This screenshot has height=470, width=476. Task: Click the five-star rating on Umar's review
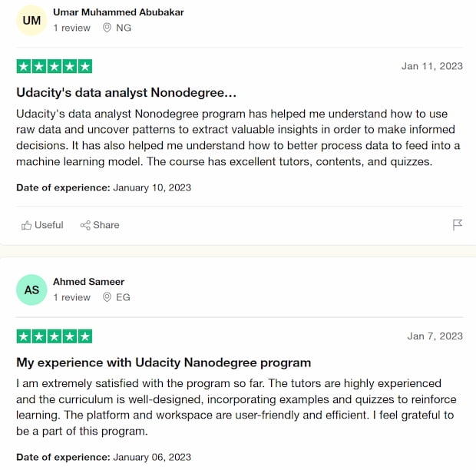pyautogui.click(x=55, y=66)
